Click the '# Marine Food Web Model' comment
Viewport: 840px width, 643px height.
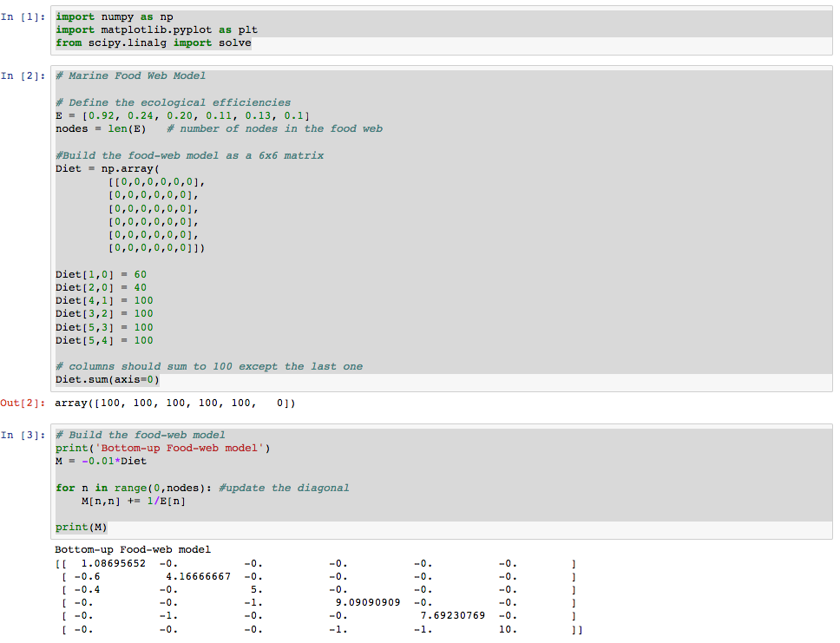tap(130, 75)
